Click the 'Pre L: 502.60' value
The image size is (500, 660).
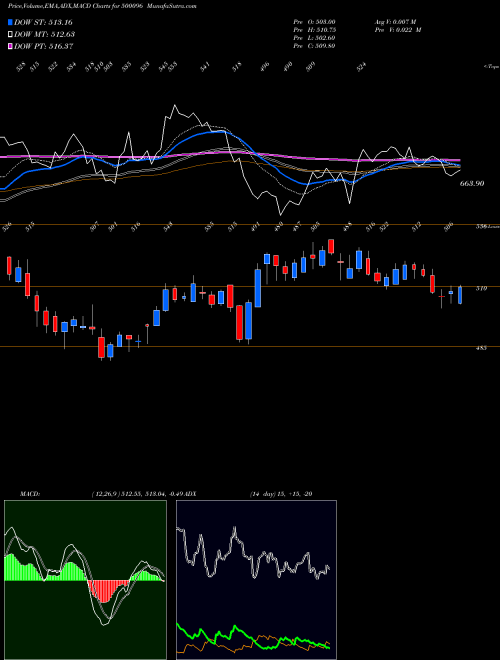(x=314, y=38)
